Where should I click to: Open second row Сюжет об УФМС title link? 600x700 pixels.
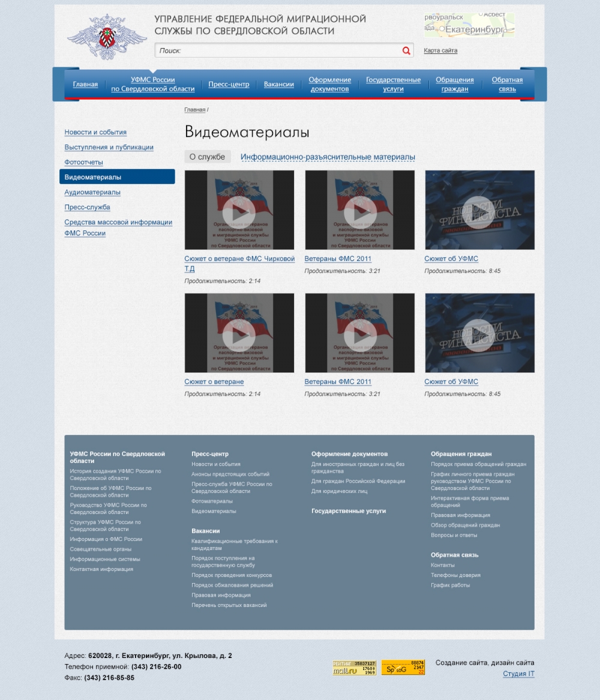451,381
